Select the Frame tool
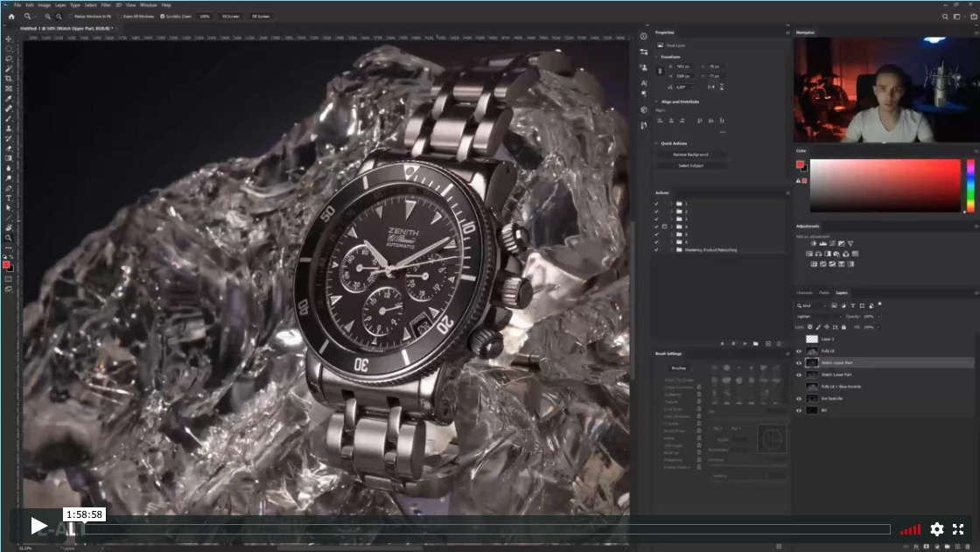Screen dimensions: 980x552 pyautogui.click(x=9, y=88)
